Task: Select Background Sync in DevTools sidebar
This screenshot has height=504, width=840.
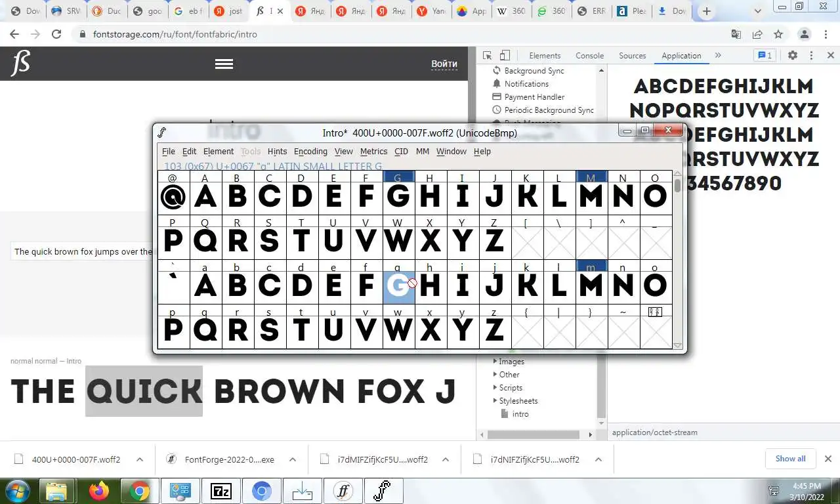Action: (534, 71)
